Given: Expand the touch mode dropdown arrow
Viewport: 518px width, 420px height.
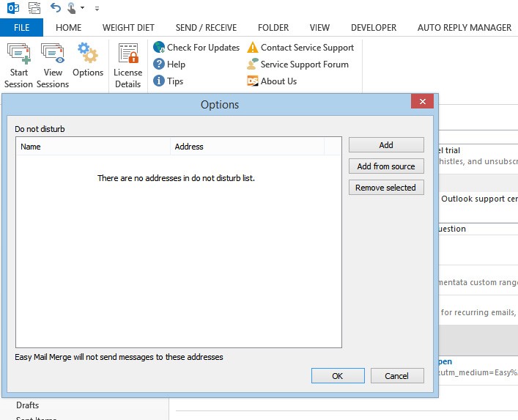Looking at the screenshot, I should pyautogui.click(x=82, y=9).
